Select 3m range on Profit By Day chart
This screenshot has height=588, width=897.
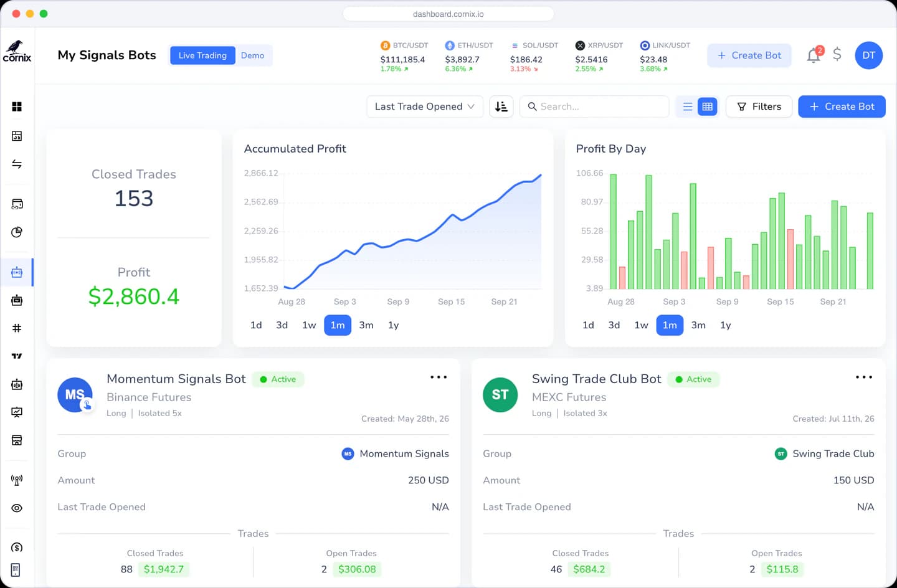(698, 325)
